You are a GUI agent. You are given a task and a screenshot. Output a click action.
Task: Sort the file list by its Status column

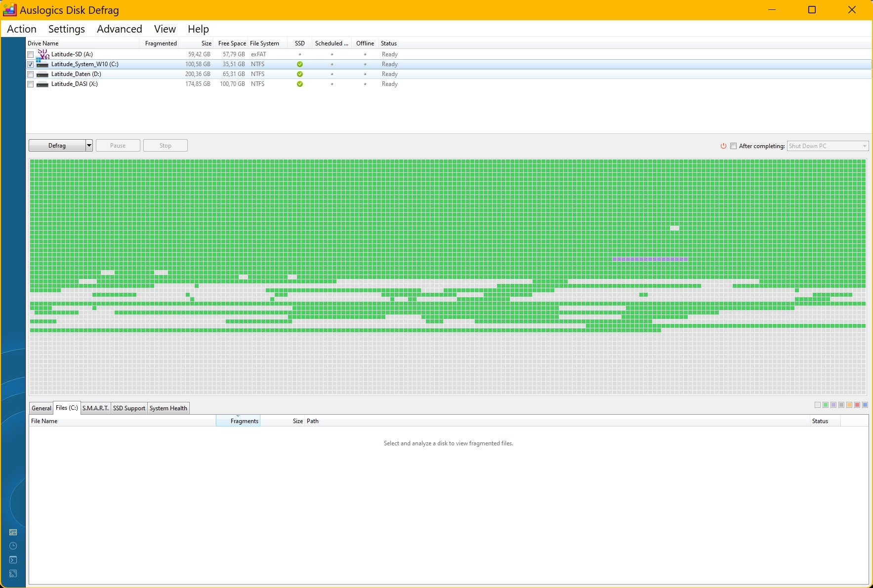825,421
